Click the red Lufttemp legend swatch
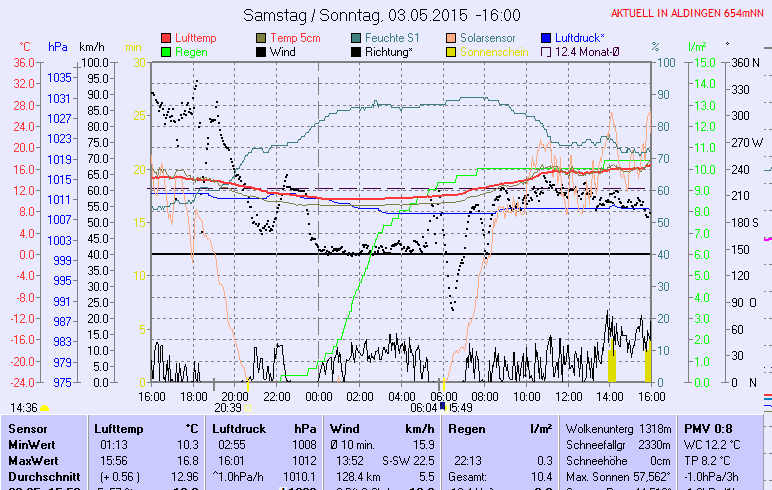Viewport: 772px width, 490px height. coord(166,38)
